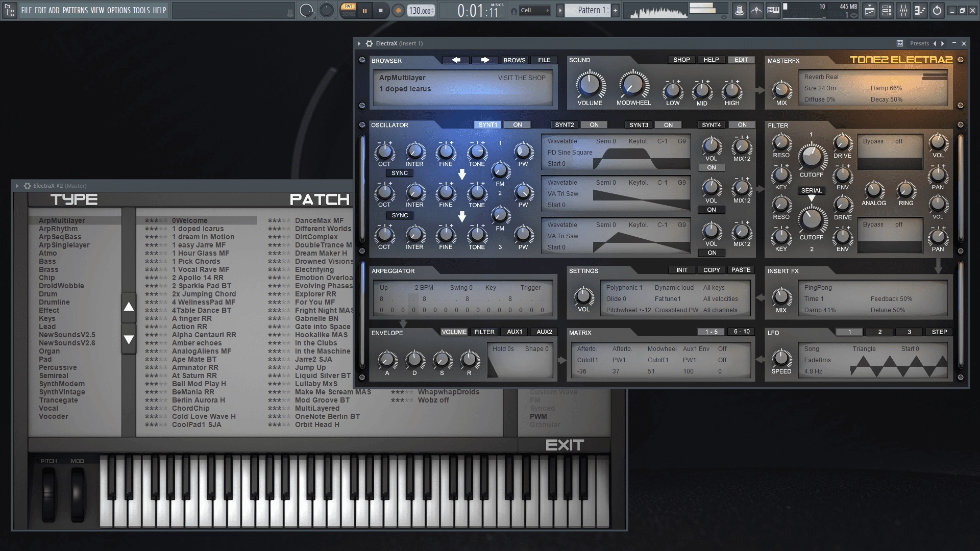Click the right arrow in ElectraX browser

tap(485, 60)
